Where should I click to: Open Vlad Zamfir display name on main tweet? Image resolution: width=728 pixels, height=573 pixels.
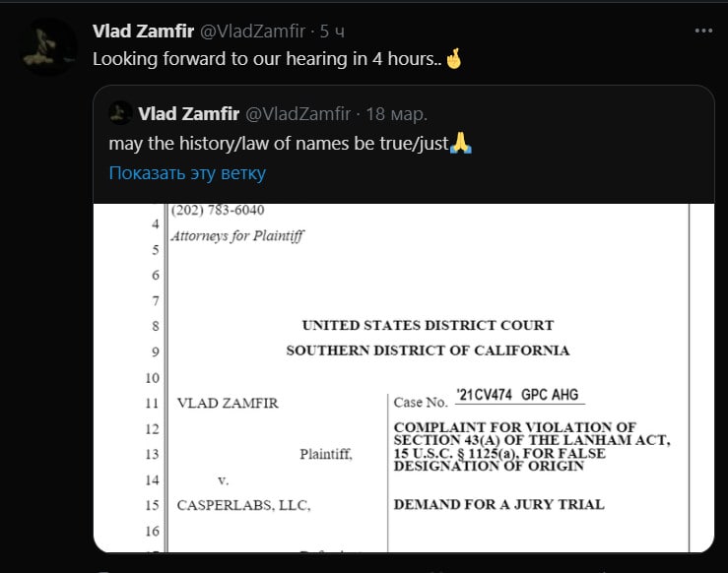pos(143,32)
